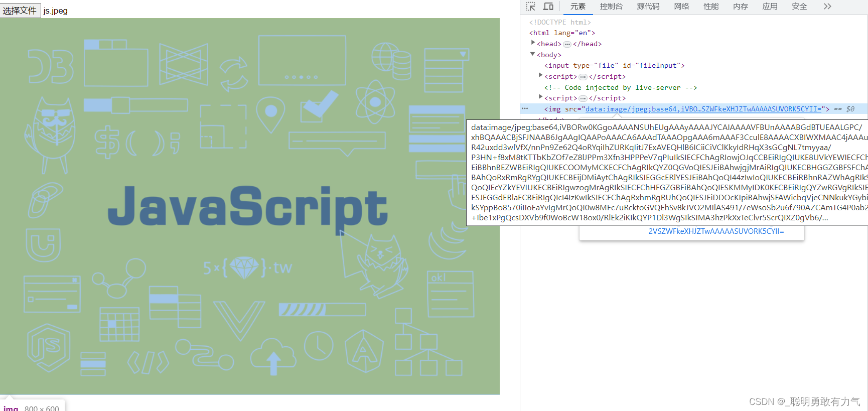868x411 pixels.
Task: Click the 2VSZWFkeXHJZTwAAAAASUVORK5CYII= tooltip link text
Action: coord(716,231)
